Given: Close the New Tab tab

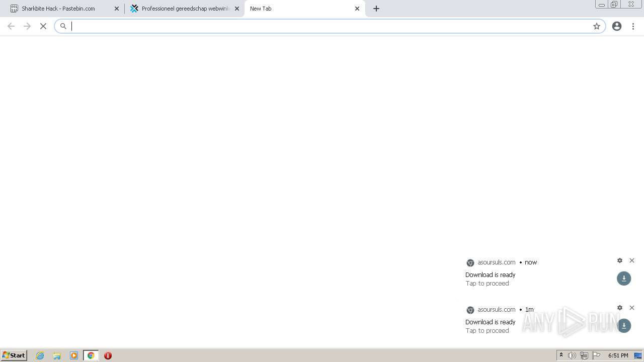Looking at the screenshot, I should pyautogui.click(x=357, y=9).
